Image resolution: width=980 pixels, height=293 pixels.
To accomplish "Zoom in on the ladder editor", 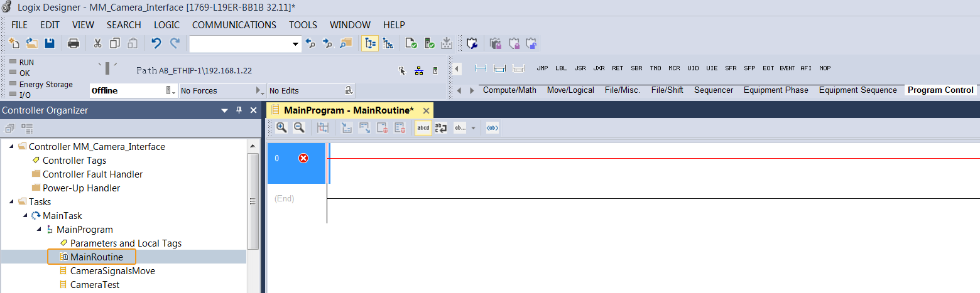I will (x=281, y=128).
